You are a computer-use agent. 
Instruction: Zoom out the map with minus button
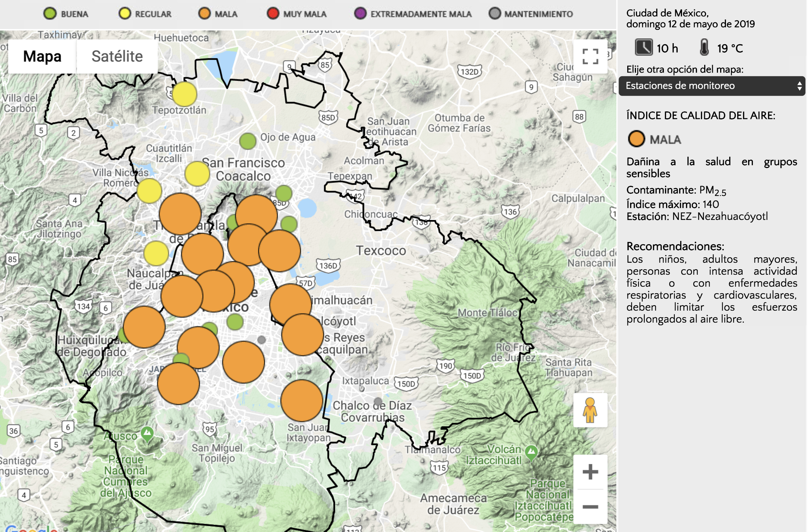(590, 507)
